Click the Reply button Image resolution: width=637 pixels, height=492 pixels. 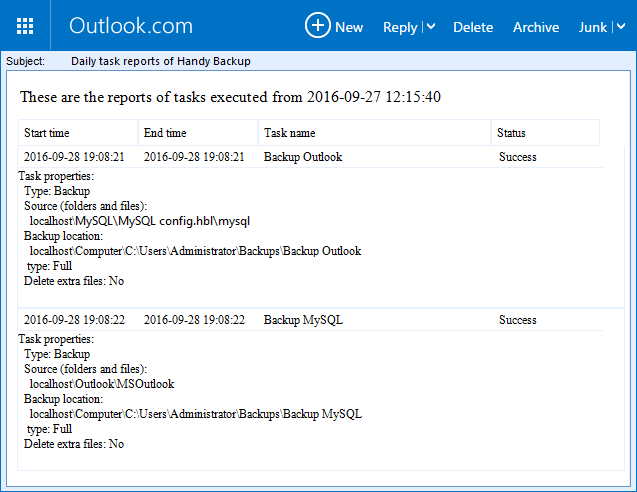(400, 28)
